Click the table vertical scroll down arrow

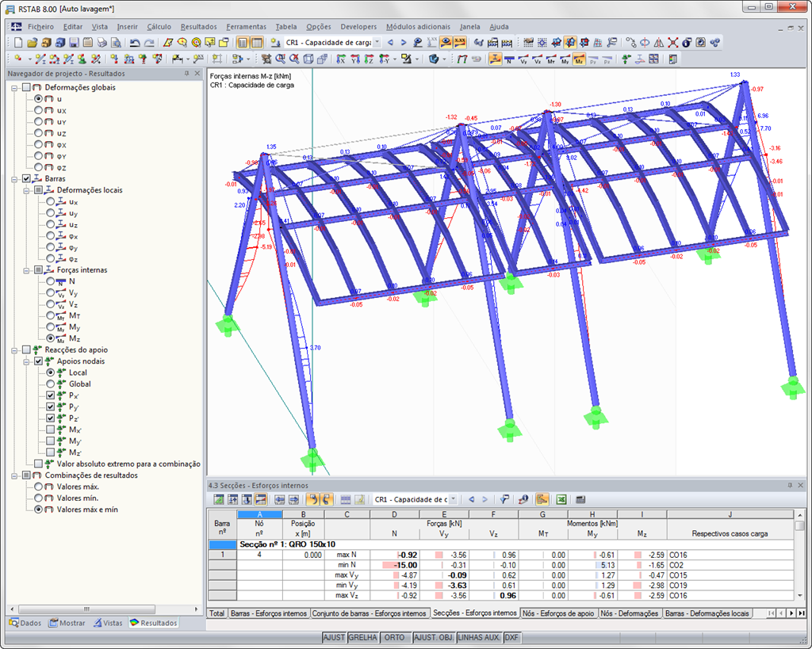click(800, 595)
